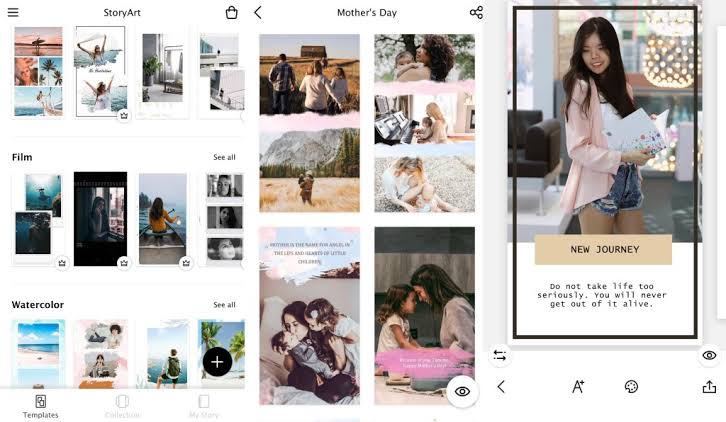Pick the blue beach watercolor template
Image resolution: width=726 pixels, height=422 pixels.
click(x=38, y=354)
